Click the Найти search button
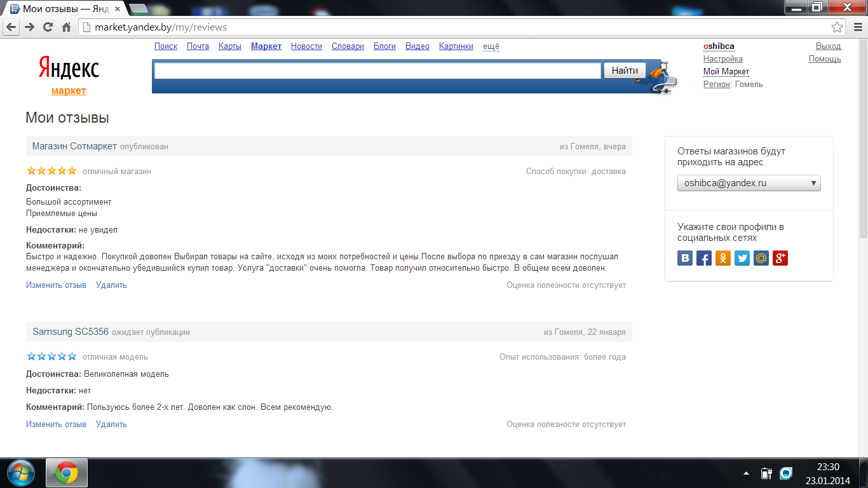Viewport: 868px width, 488px height. tap(625, 71)
